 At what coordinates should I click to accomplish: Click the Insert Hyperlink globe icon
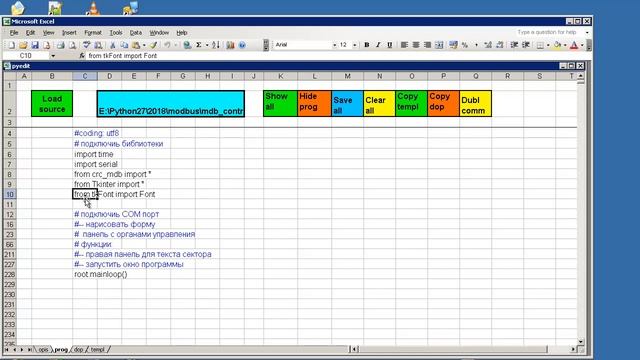pos(187,45)
